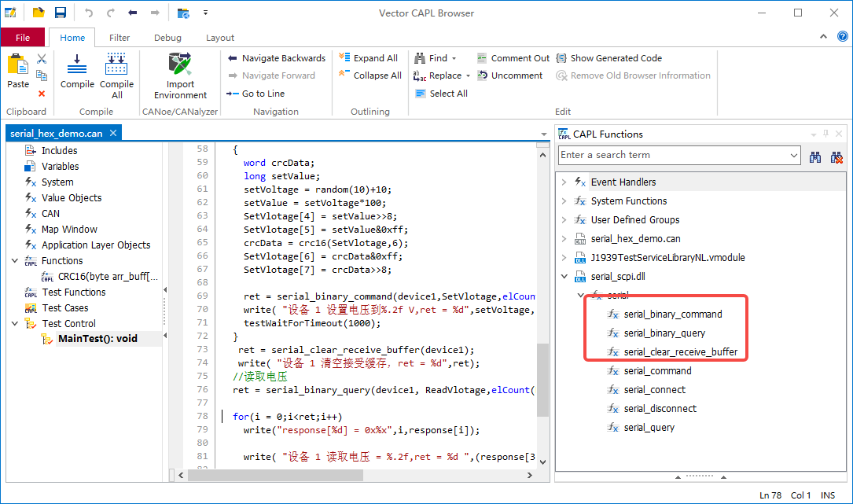Click the Cut scissors icon

pos(42,58)
